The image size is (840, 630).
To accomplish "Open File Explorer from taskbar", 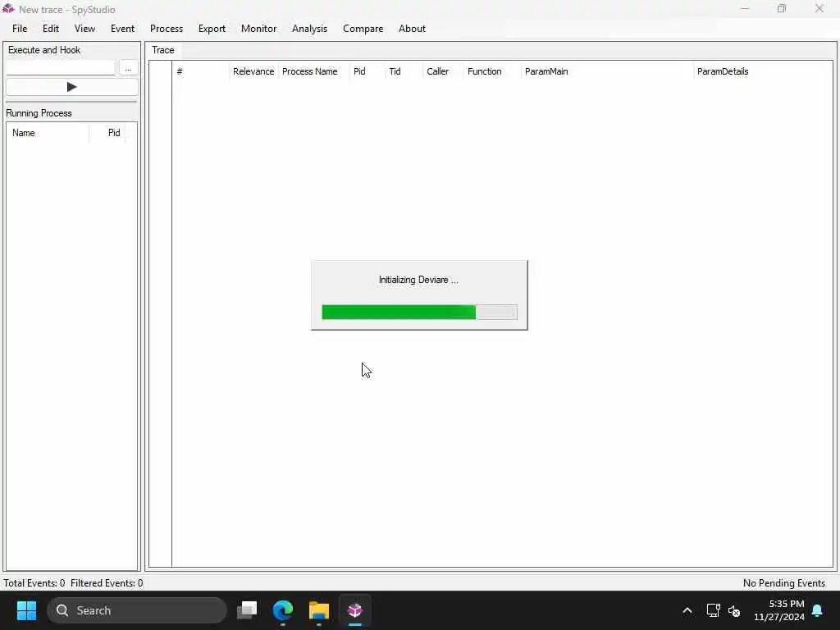I will click(x=319, y=610).
